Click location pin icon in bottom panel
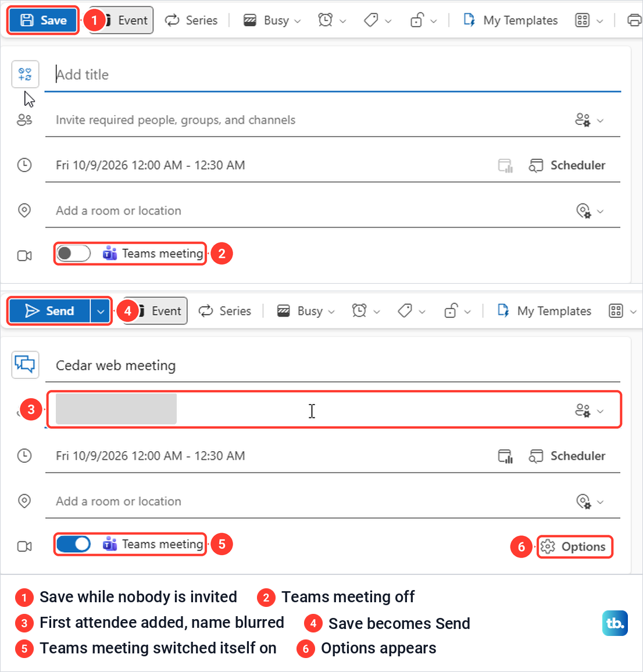Image resolution: width=643 pixels, height=672 pixels. [x=24, y=501]
